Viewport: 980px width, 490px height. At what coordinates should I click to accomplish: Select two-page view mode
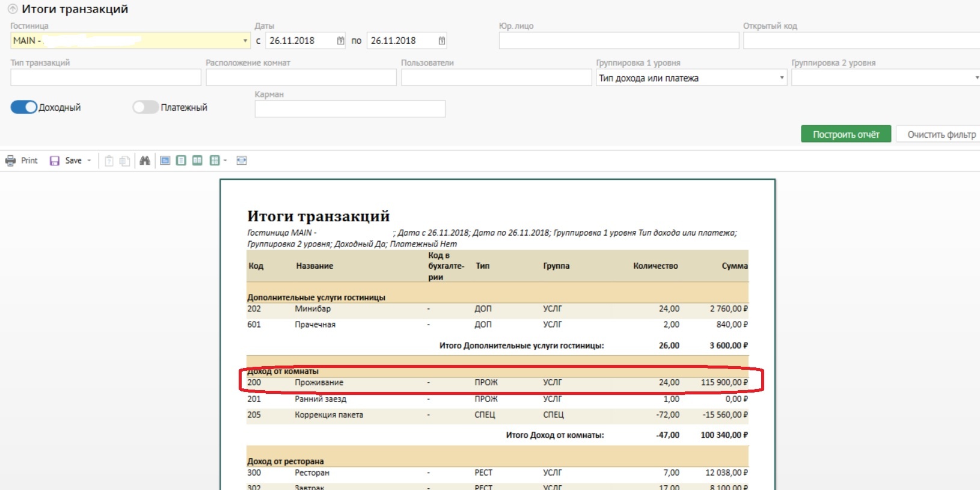(197, 161)
